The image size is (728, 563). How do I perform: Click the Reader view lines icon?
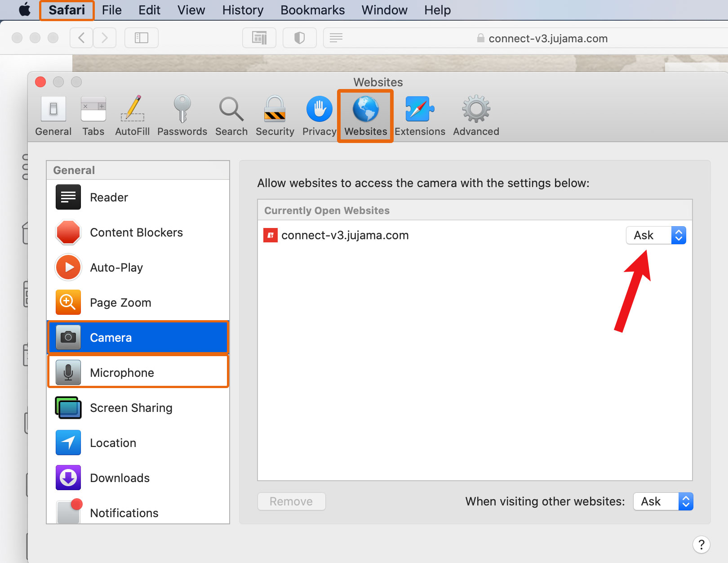[336, 38]
